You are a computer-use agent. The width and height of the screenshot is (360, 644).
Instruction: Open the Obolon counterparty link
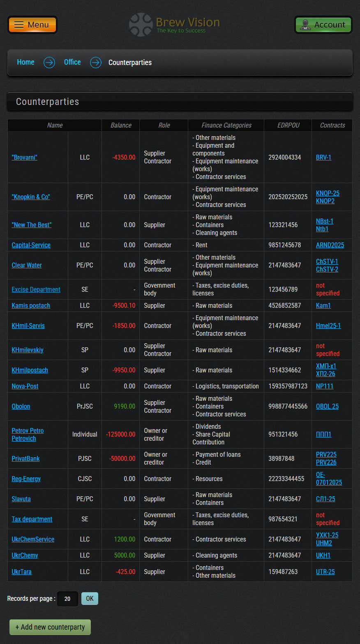21,406
